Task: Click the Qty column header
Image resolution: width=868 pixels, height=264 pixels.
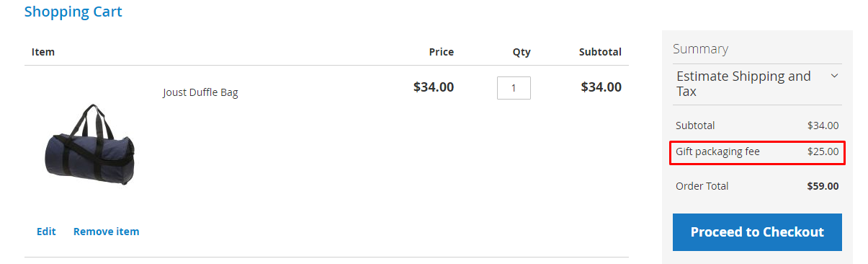Action: coord(522,52)
